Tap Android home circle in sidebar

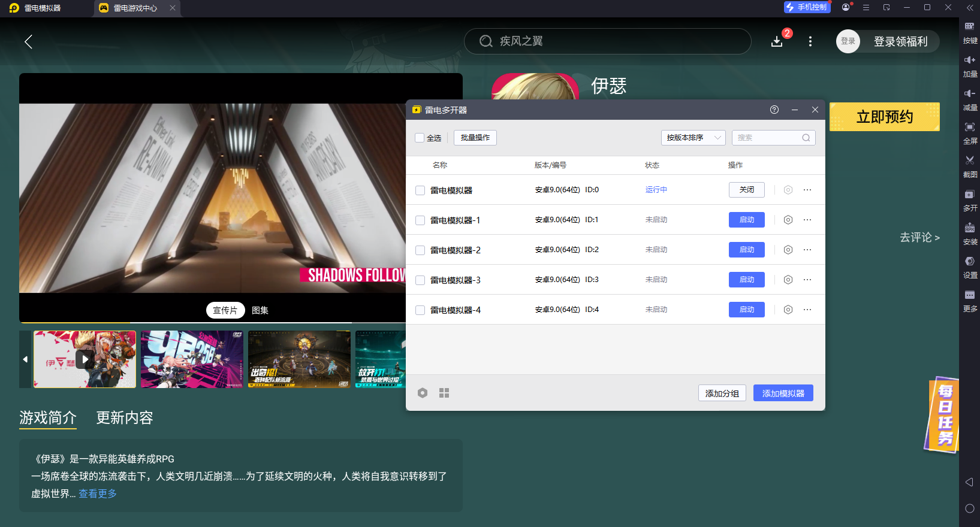pos(969,508)
